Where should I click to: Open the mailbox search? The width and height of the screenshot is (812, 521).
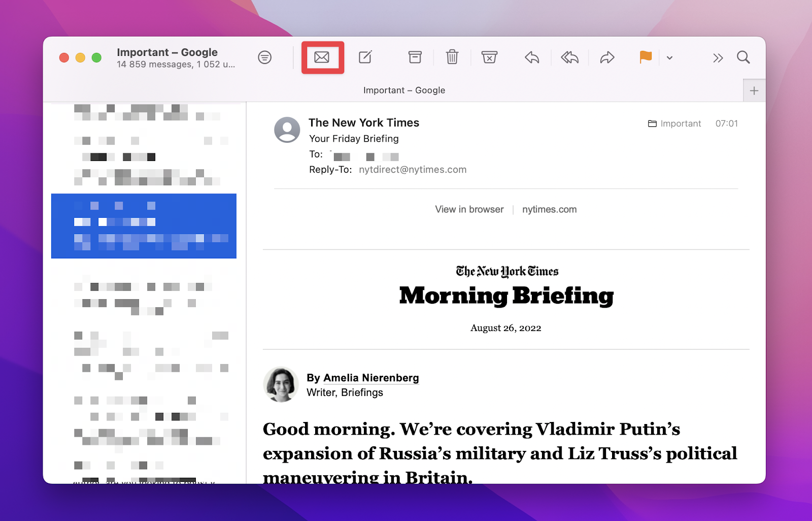coord(743,57)
